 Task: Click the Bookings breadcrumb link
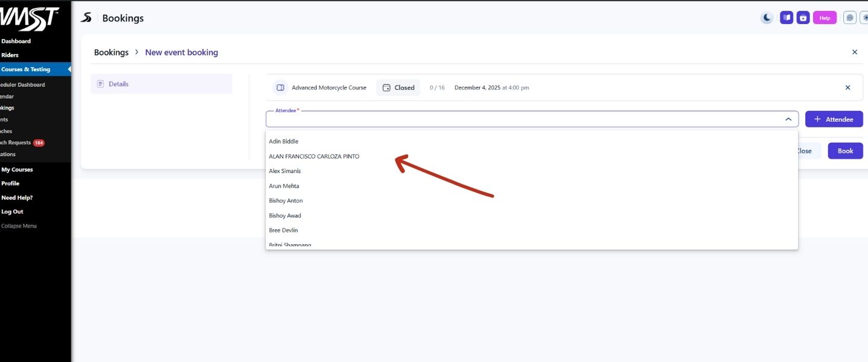coord(112,52)
